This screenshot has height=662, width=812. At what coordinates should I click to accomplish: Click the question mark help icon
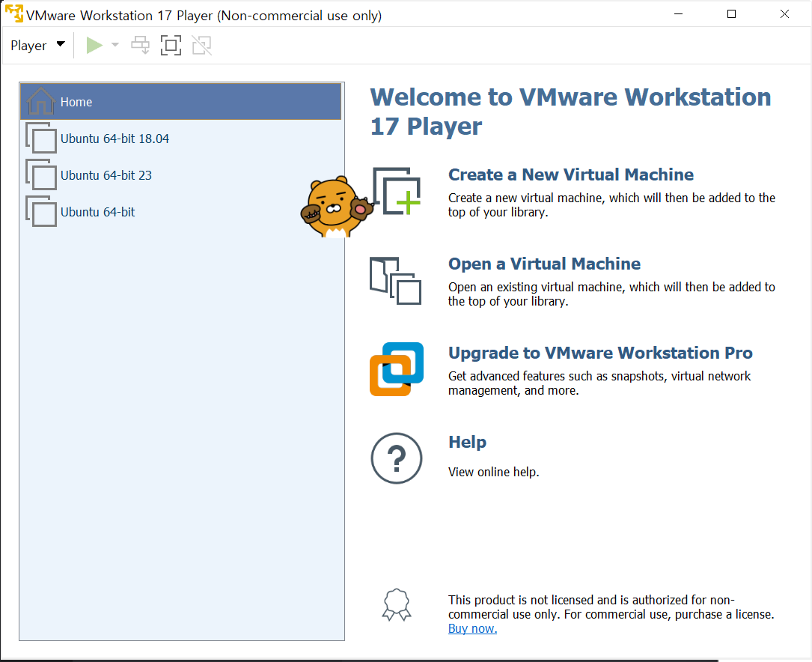[x=397, y=458]
